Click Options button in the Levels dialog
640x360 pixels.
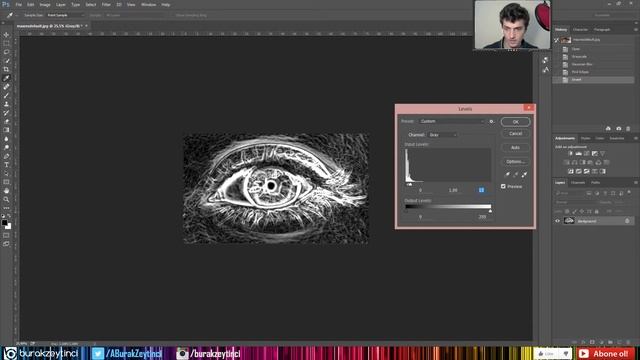[516, 162]
